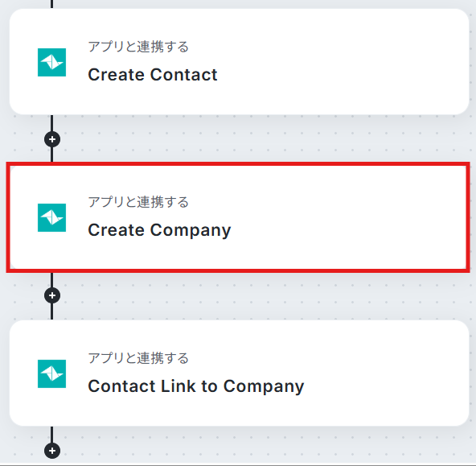The image size is (476, 466).
Task: Select the "Create Company" title text
Action: (x=159, y=230)
